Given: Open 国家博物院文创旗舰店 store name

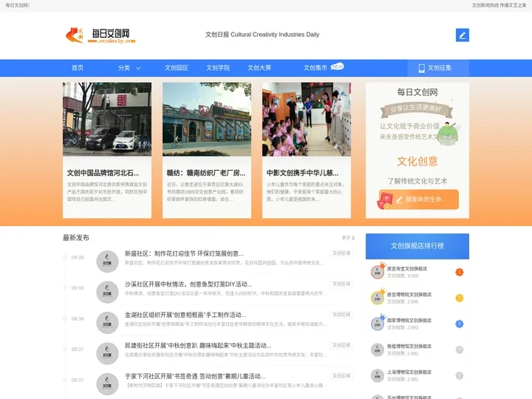Looking at the screenshot, I should point(409,320).
